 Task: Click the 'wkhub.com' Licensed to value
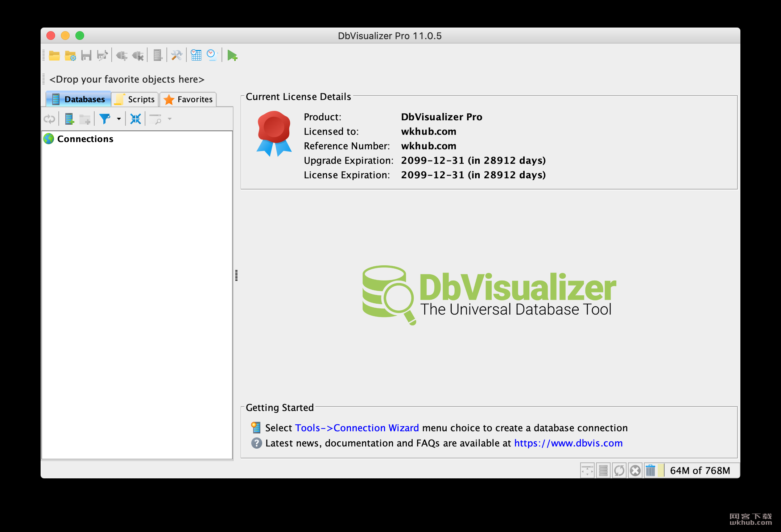pyautogui.click(x=429, y=132)
